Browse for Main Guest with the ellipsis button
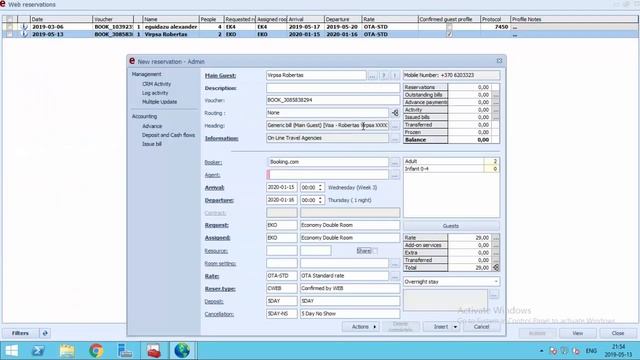The image size is (640, 360). point(372,76)
